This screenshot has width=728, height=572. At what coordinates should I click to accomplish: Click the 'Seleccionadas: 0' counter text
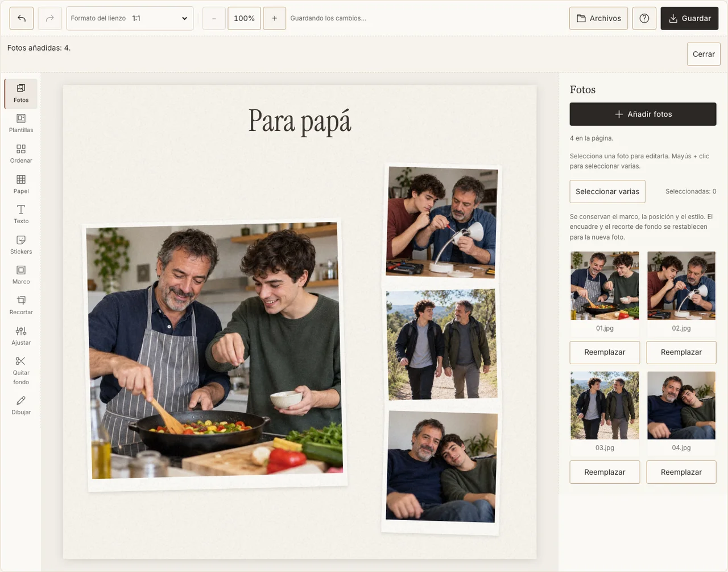[x=690, y=191]
